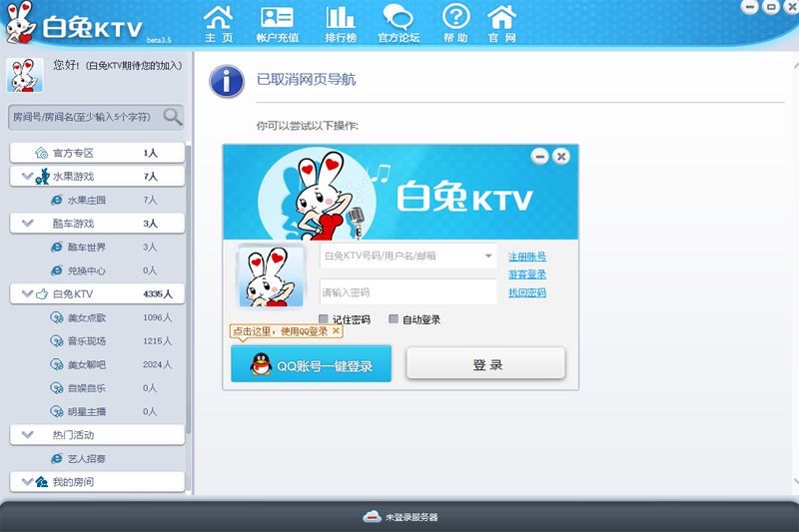Click the house icon beside 我的房间

pyautogui.click(x=42, y=482)
